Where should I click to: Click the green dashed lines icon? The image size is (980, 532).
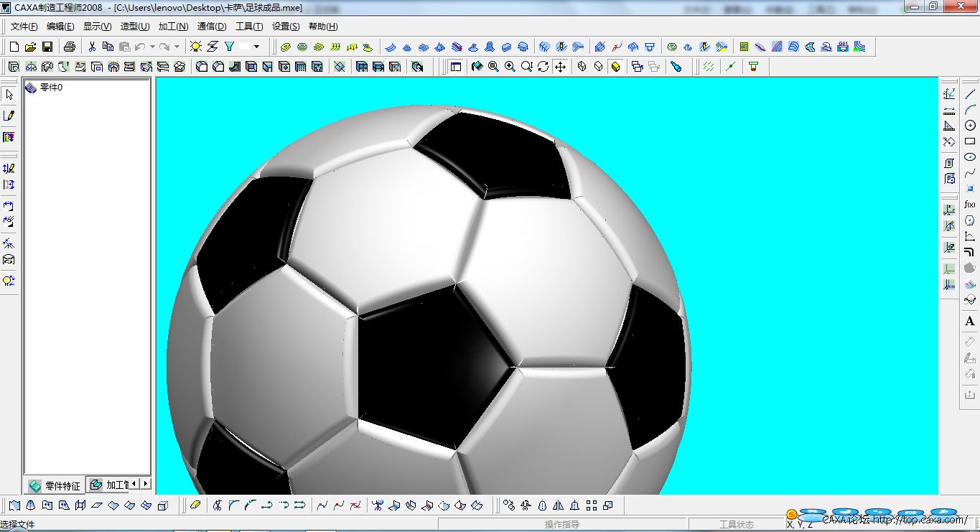tap(709, 67)
